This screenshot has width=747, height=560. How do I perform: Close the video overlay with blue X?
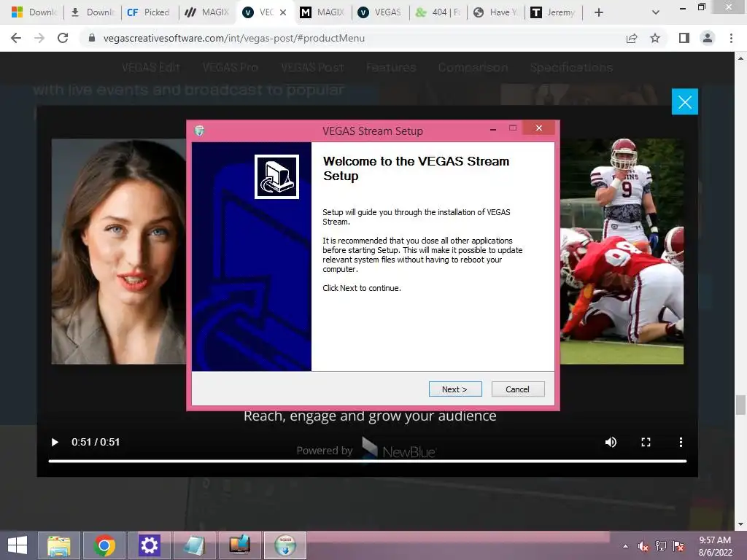[x=684, y=101]
